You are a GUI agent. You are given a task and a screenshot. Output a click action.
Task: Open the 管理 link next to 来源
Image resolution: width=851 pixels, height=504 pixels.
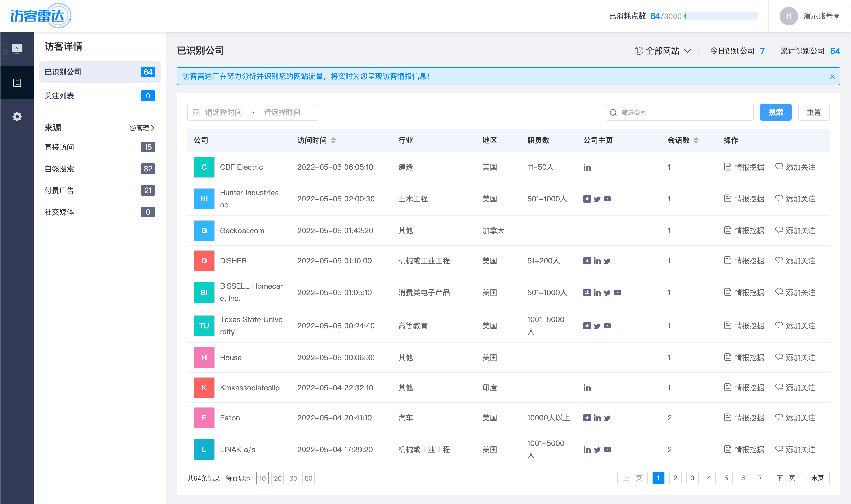pos(142,128)
